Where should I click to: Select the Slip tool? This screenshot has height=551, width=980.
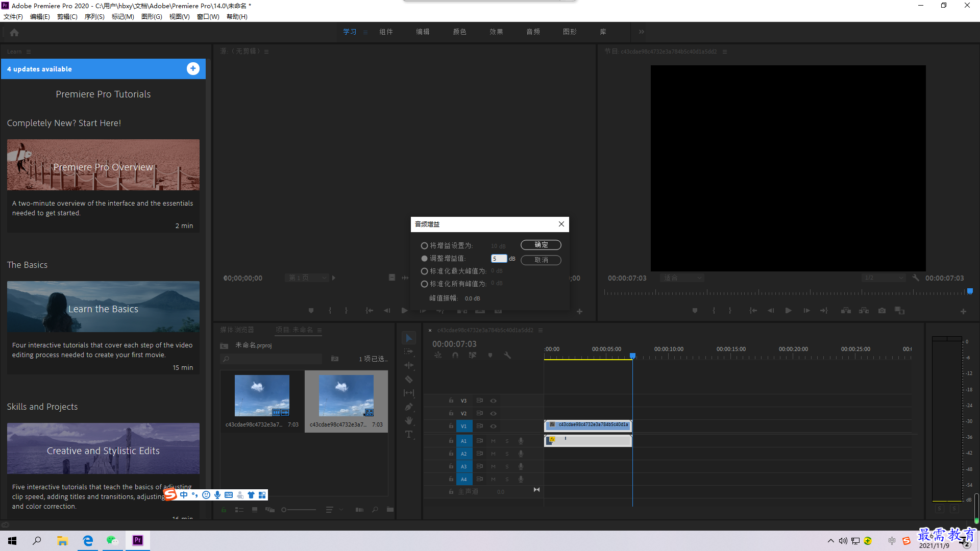pyautogui.click(x=409, y=393)
